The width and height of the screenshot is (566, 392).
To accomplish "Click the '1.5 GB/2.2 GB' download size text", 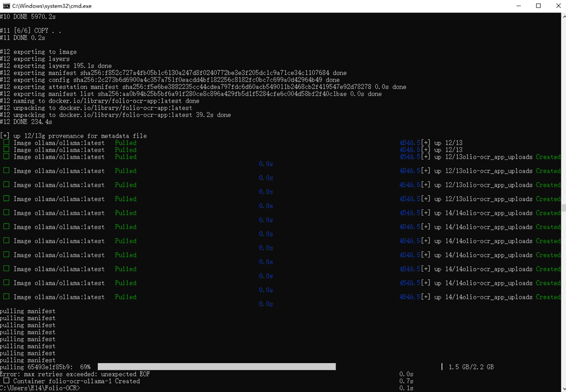I will (471, 367).
